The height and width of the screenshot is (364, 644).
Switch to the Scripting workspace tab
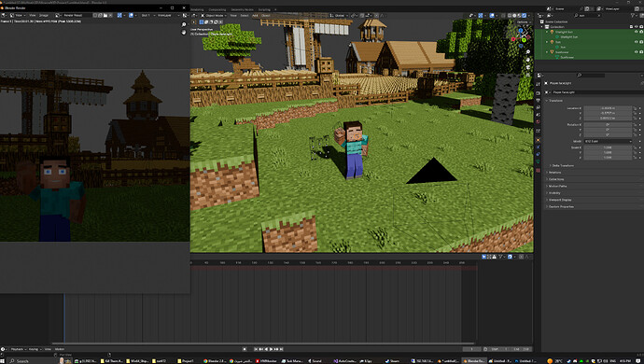tap(264, 9)
